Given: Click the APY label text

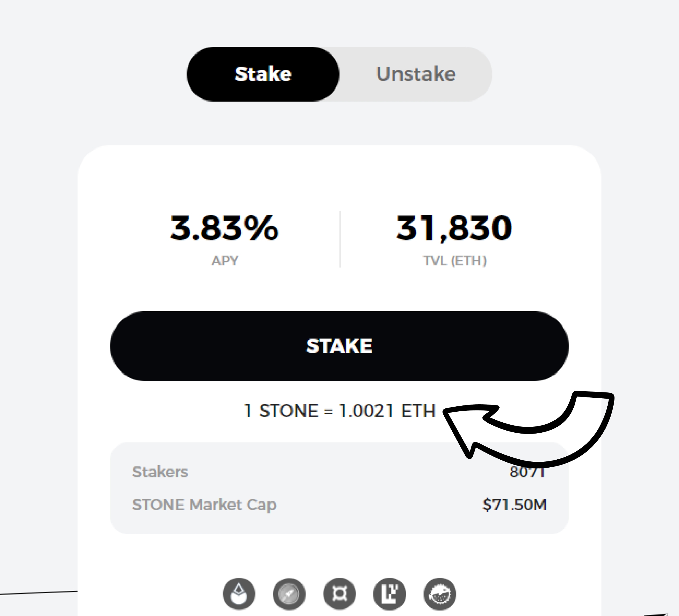Looking at the screenshot, I should tap(225, 261).
